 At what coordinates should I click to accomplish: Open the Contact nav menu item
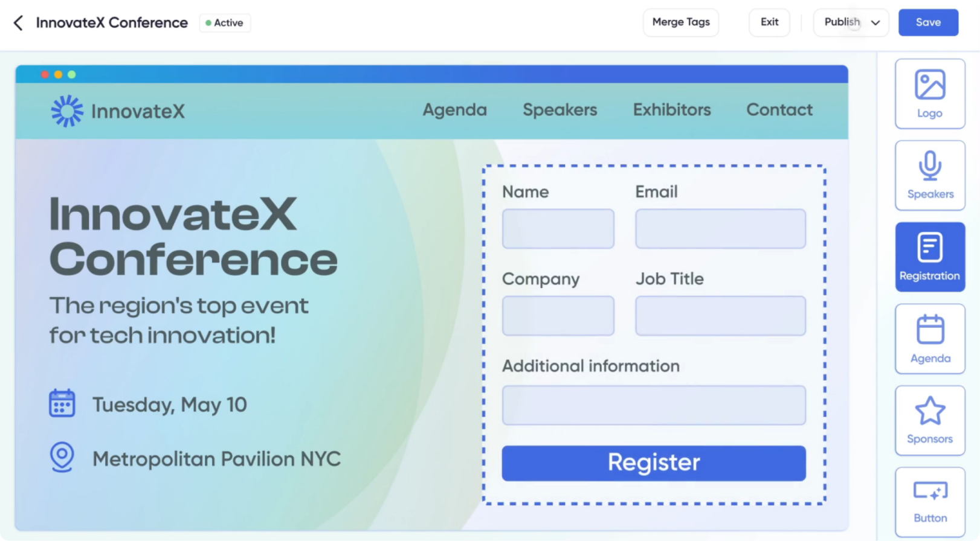[779, 110]
